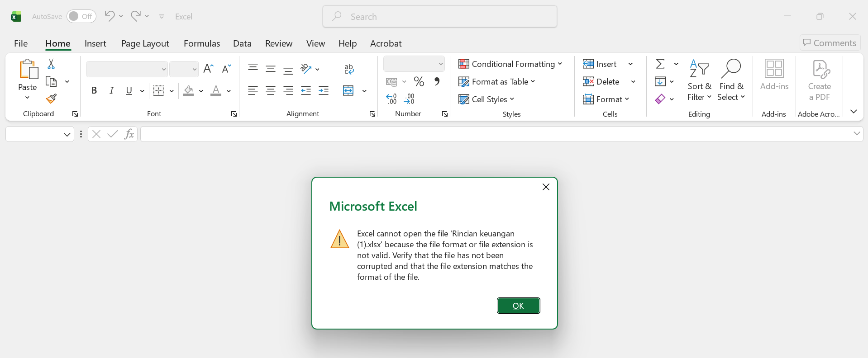Increase font size with the larger A icon
This screenshot has width=868, height=358.
pyautogui.click(x=208, y=69)
